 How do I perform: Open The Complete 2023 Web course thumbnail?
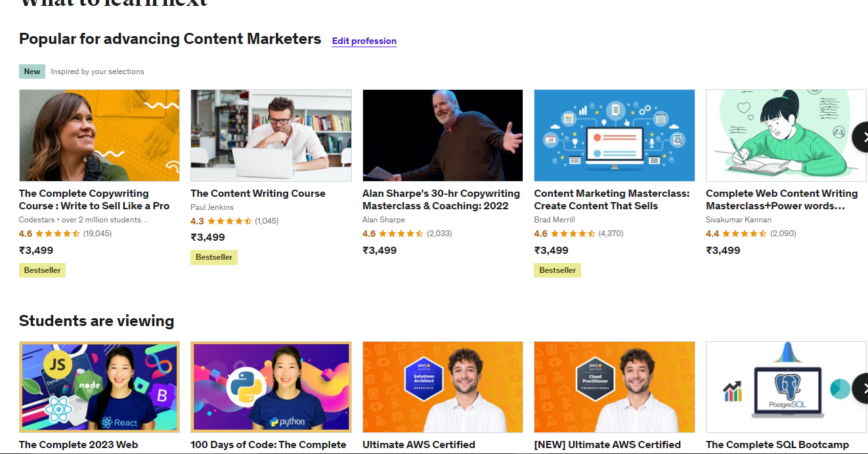(x=99, y=387)
